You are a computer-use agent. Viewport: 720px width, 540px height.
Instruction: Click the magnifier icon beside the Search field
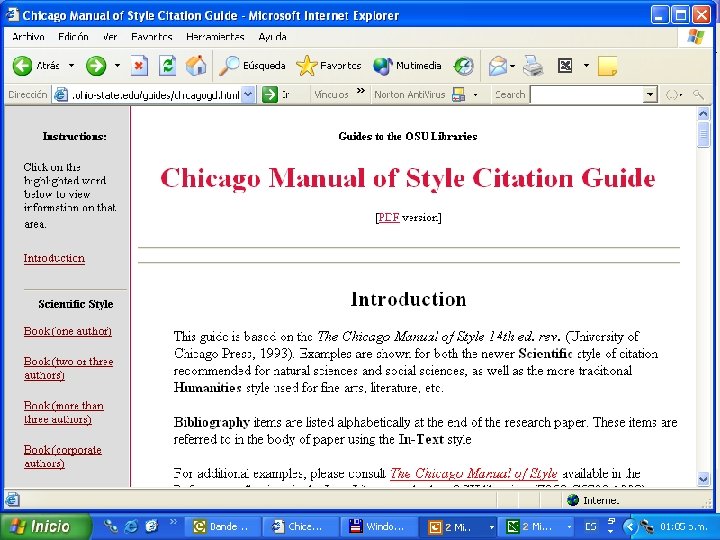pos(698,95)
